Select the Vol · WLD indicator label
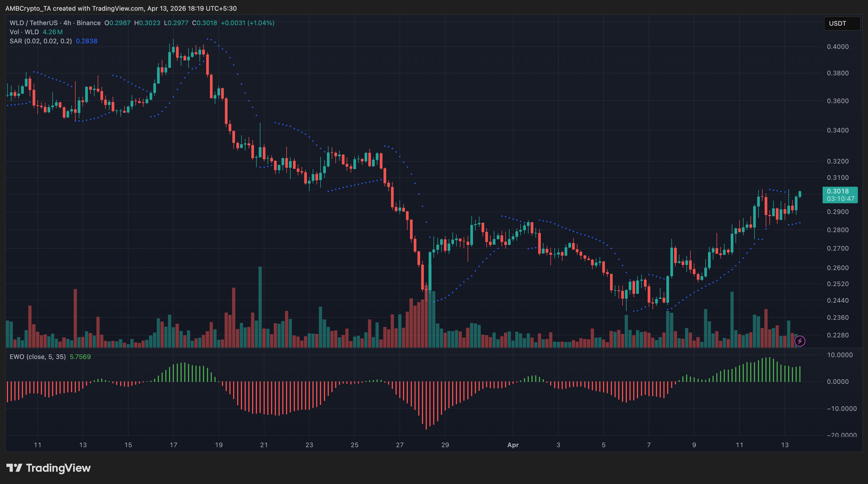 click(x=24, y=32)
